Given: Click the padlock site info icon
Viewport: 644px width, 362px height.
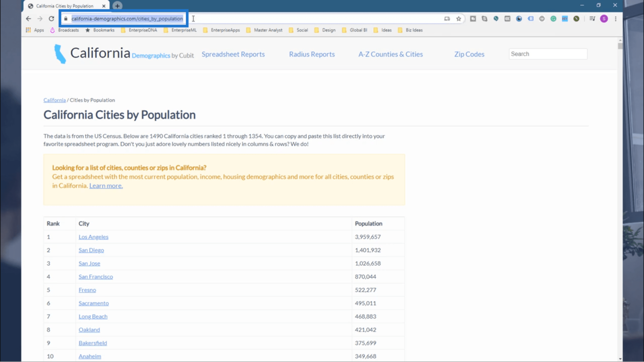Looking at the screenshot, I should pyautogui.click(x=66, y=18).
